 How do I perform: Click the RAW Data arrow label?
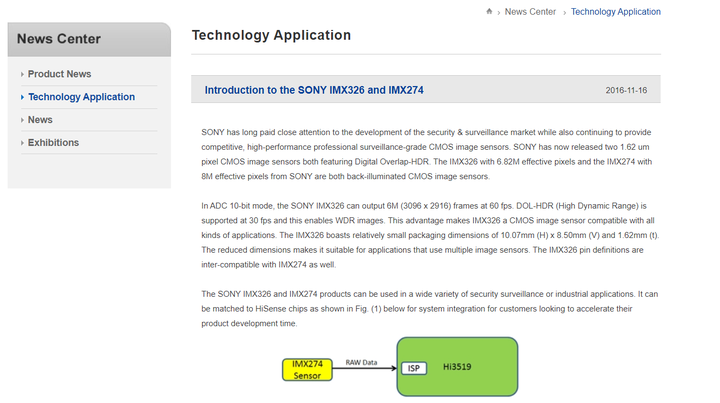361,362
